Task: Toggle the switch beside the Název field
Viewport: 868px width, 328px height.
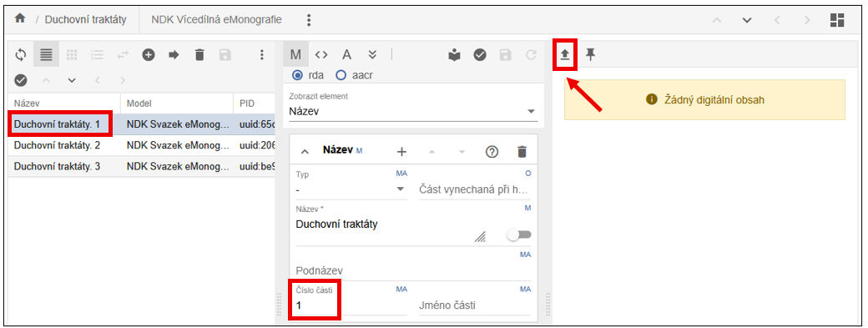Action: 519,235
